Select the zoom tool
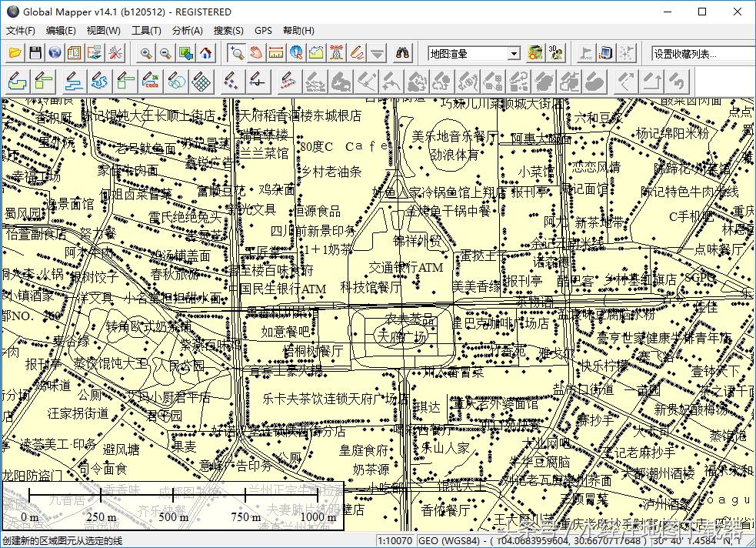Screen dimensions: 756x548 [236, 53]
